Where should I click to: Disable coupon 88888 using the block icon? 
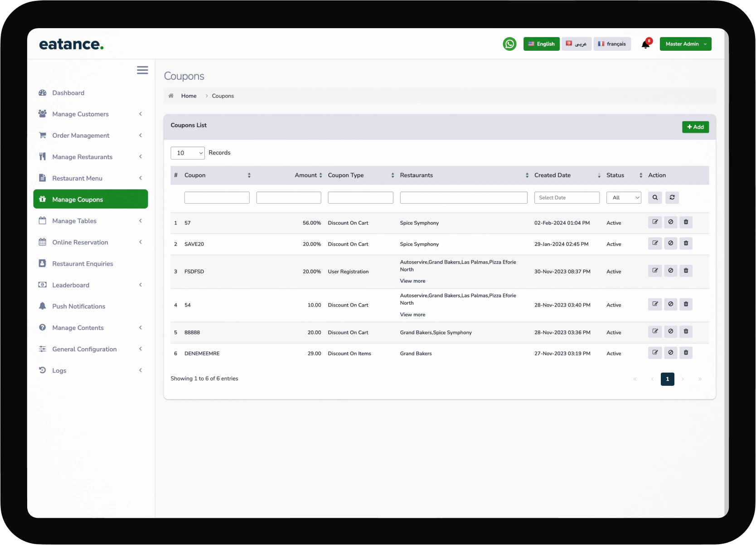(x=670, y=331)
